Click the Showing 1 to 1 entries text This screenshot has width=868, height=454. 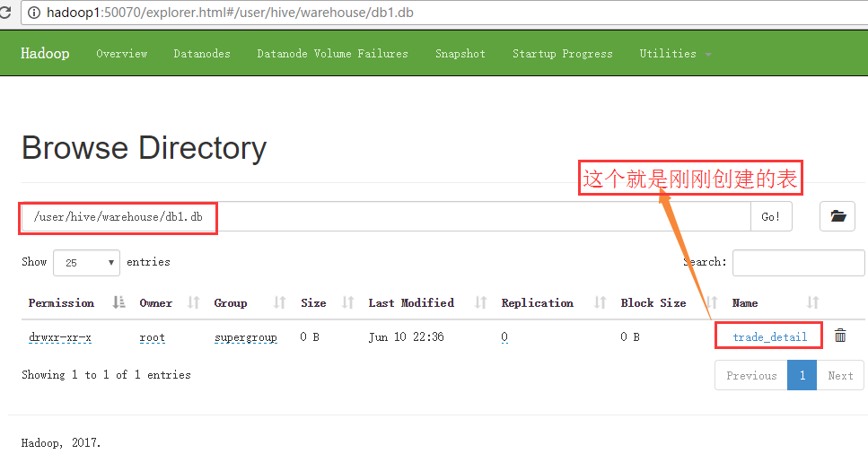(106, 375)
